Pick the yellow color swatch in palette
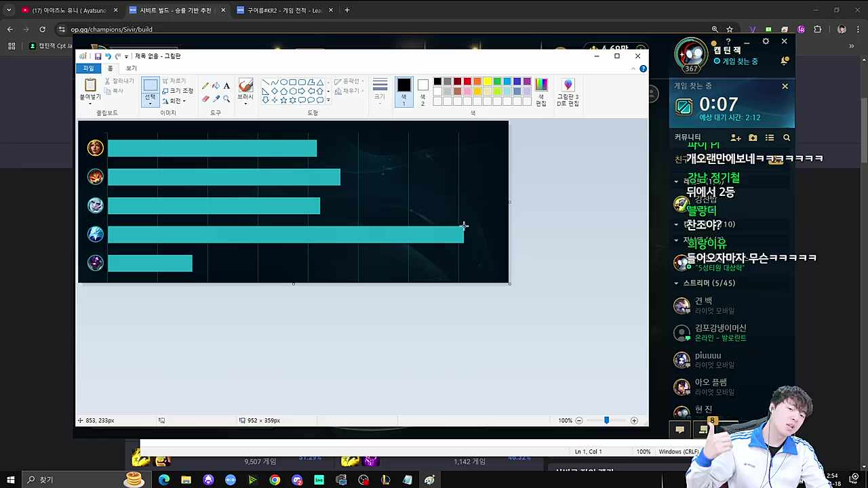The width and height of the screenshot is (868, 488). 487,82
